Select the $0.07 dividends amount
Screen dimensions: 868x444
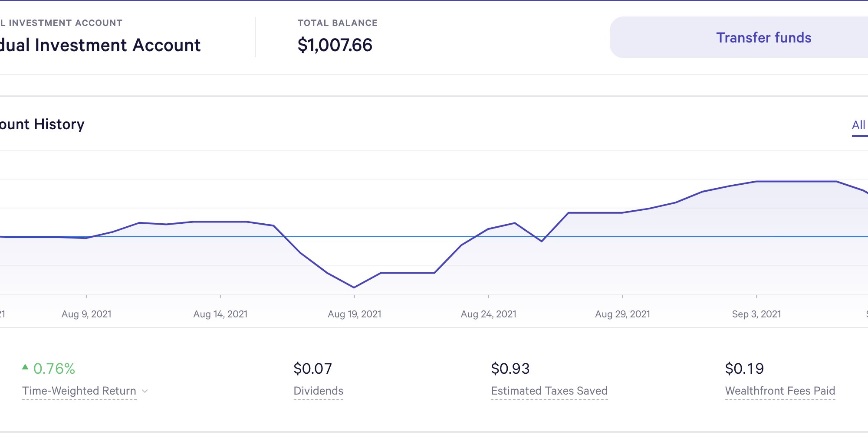[312, 369]
